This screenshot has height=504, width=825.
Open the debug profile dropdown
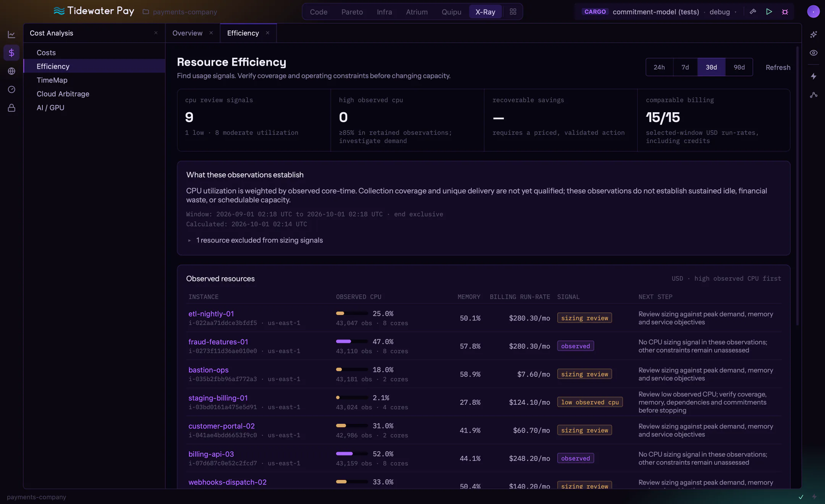(x=723, y=12)
